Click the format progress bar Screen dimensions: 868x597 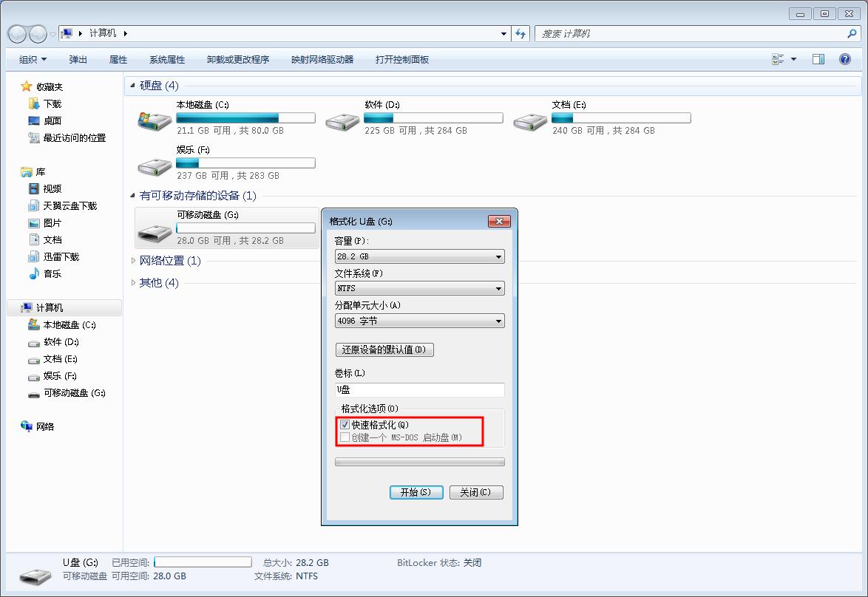click(419, 461)
